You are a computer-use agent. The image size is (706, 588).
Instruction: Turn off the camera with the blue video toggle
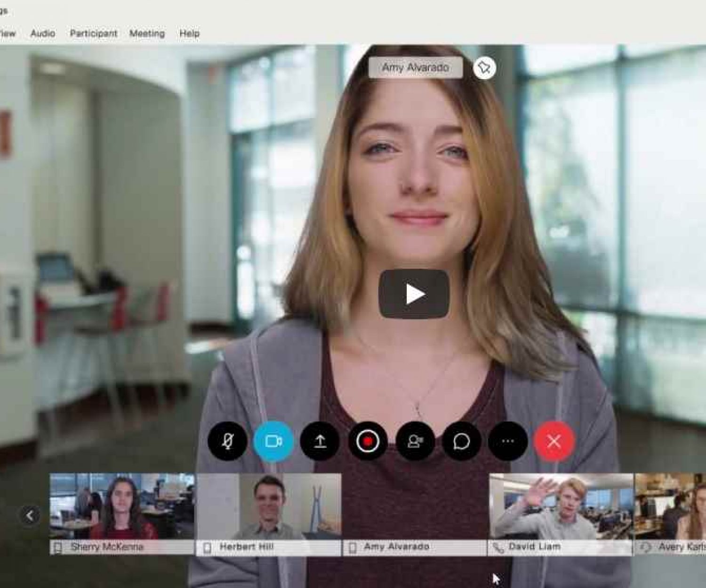(273, 441)
